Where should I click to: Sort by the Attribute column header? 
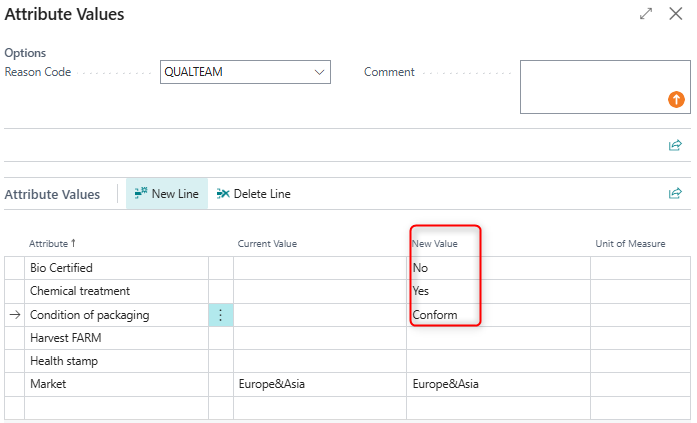[53, 244]
